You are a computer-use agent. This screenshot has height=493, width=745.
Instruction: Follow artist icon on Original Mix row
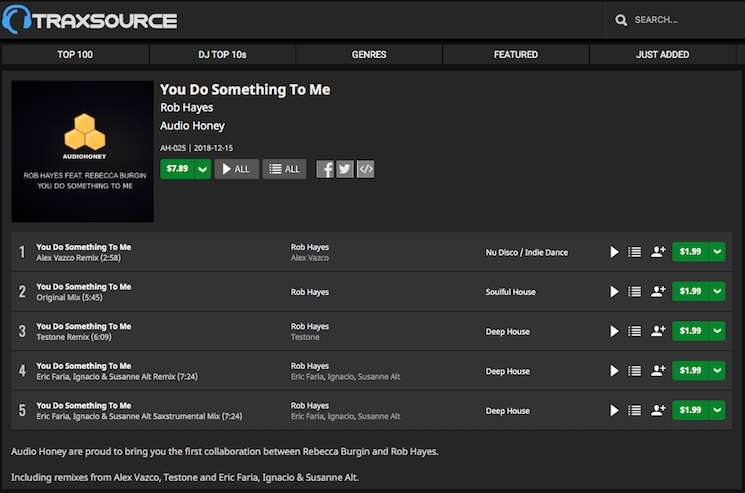click(658, 291)
